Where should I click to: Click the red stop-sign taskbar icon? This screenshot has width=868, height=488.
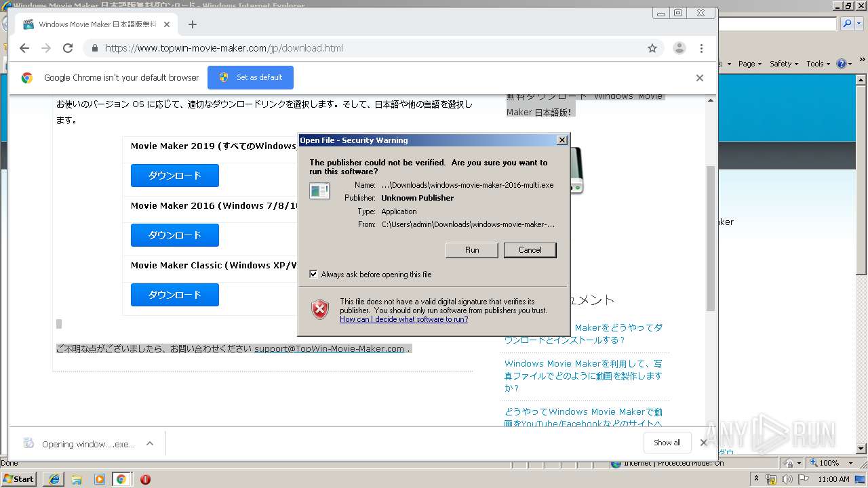tap(145, 479)
